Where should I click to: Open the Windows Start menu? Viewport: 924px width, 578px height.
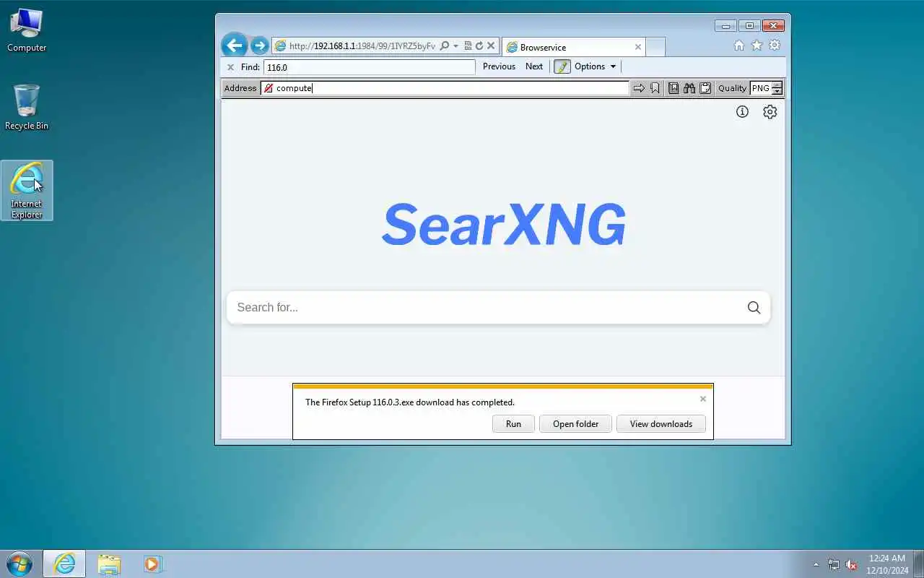(19, 564)
